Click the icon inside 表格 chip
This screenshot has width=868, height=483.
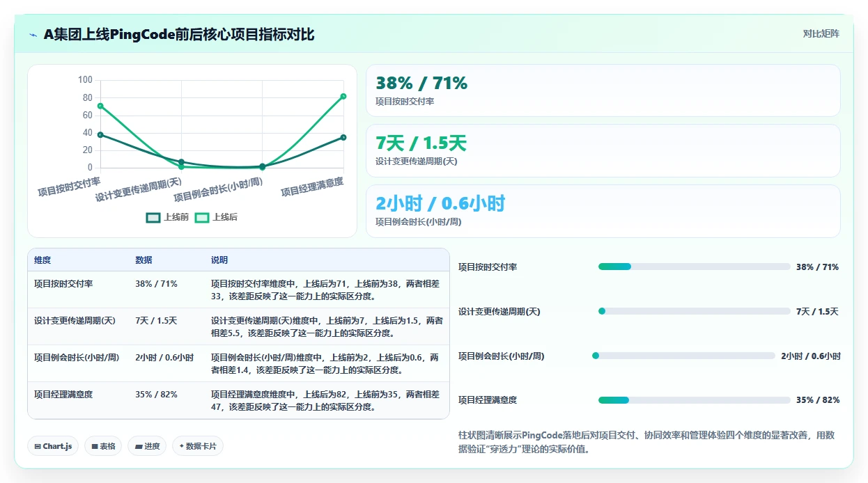click(x=94, y=446)
